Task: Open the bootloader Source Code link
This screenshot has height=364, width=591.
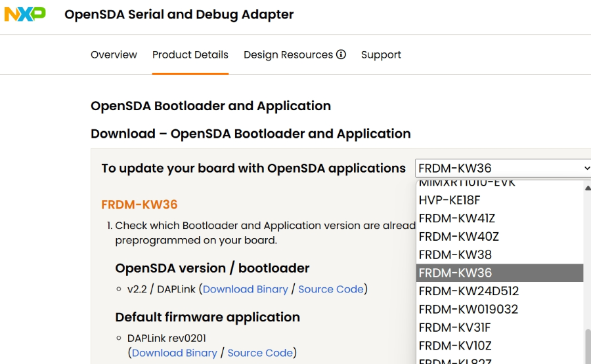Action: pyautogui.click(x=331, y=289)
